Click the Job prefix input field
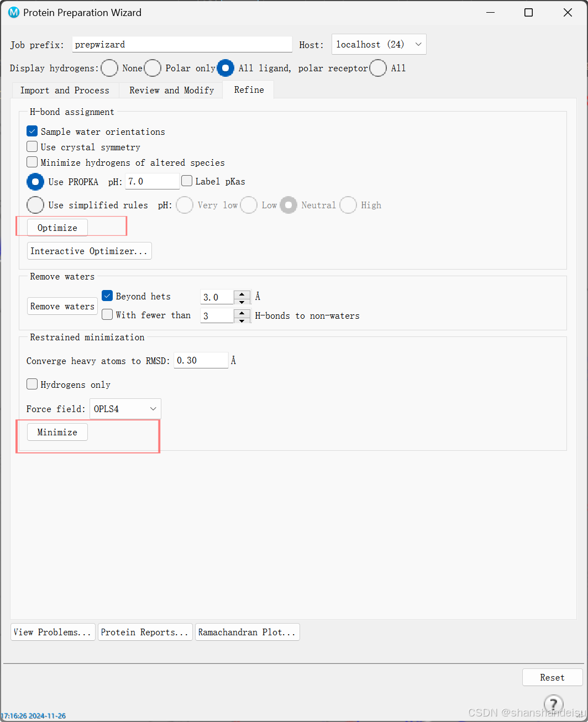The height and width of the screenshot is (722, 588). pyautogui.click(x=182, y=44)
